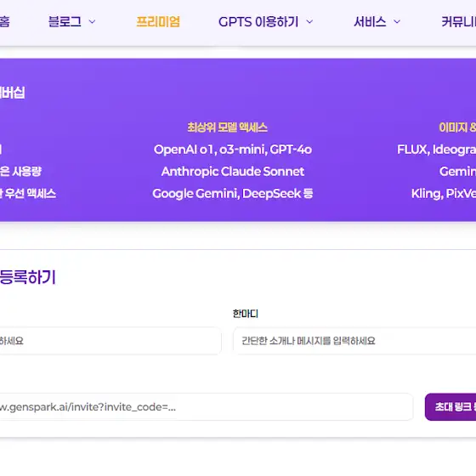Open GPTS 이용하기 menu
Screen dimensions: 476x476
(x=258, y=22)
